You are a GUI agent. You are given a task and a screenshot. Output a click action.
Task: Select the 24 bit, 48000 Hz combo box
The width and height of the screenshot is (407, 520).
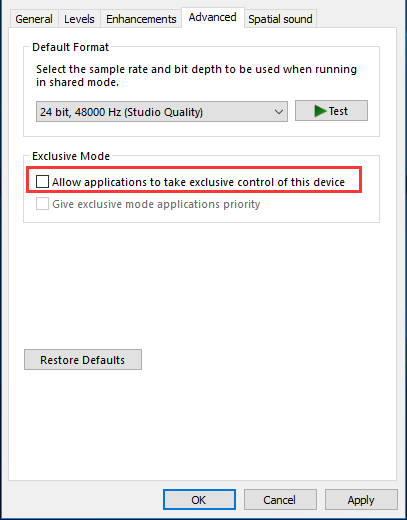[x=162, y=112]
